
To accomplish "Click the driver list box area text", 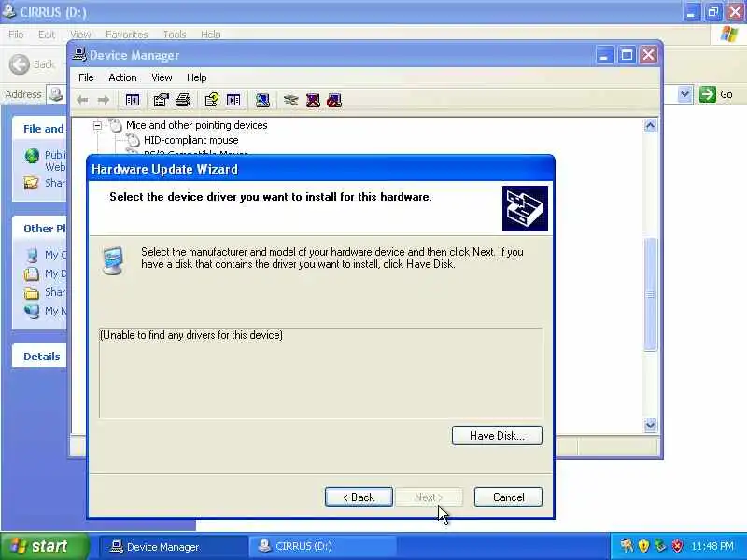I will (191, 335).
